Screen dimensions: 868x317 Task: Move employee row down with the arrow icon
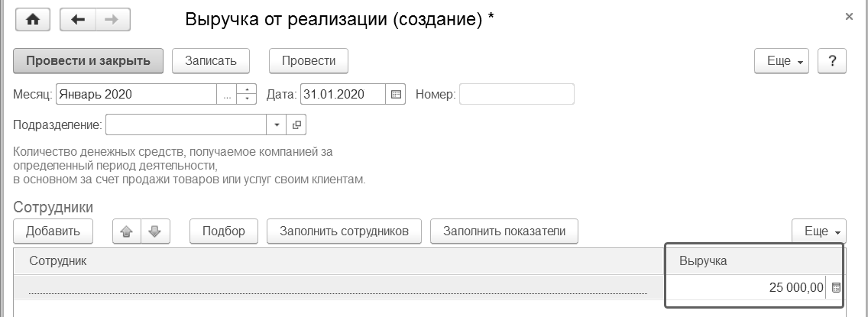(156, 231)
